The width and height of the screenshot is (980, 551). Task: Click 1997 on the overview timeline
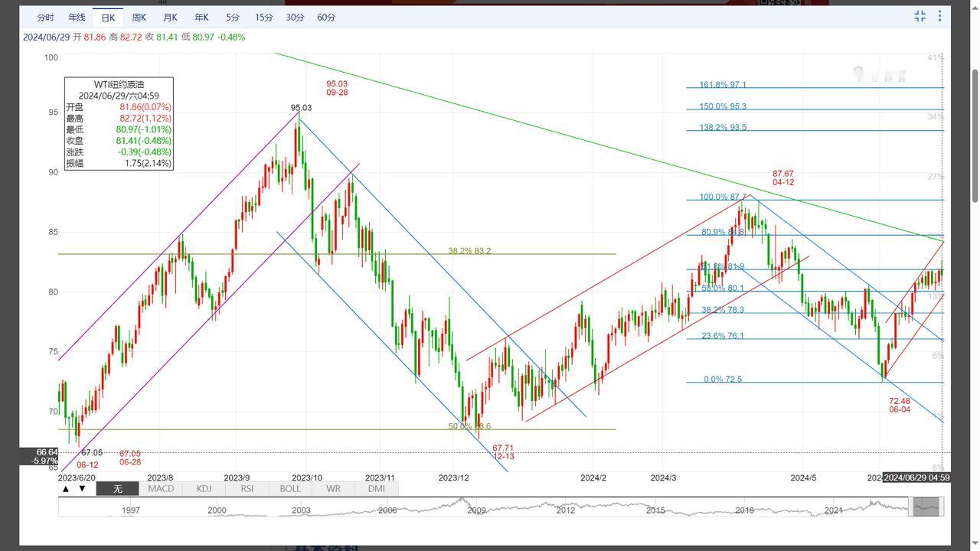tap(131, 510)
